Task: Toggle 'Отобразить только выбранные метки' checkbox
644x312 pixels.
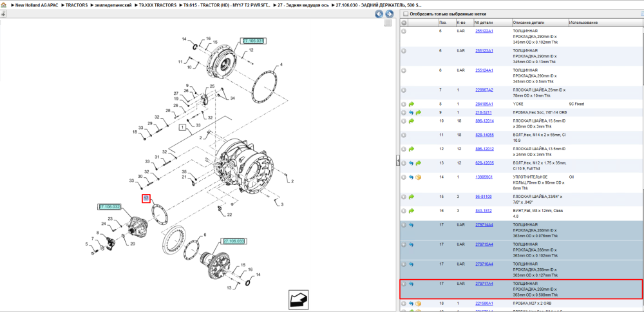Action: (x=406, y=14)
